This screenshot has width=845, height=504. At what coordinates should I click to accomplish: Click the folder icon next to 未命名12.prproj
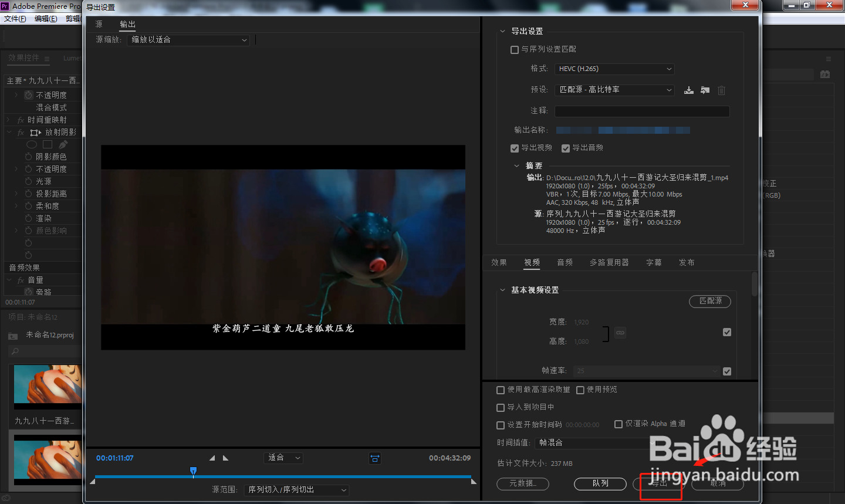coord(13,336)
